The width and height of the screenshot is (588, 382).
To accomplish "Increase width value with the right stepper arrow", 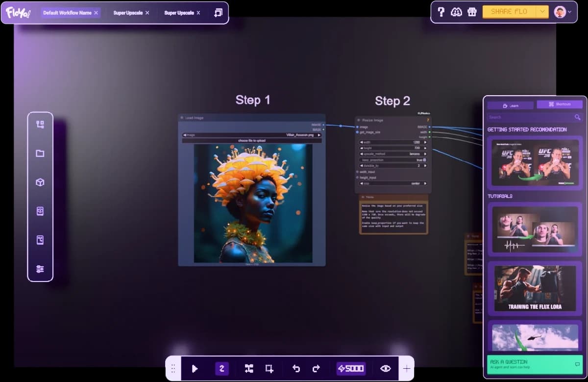I will [425, 142].
